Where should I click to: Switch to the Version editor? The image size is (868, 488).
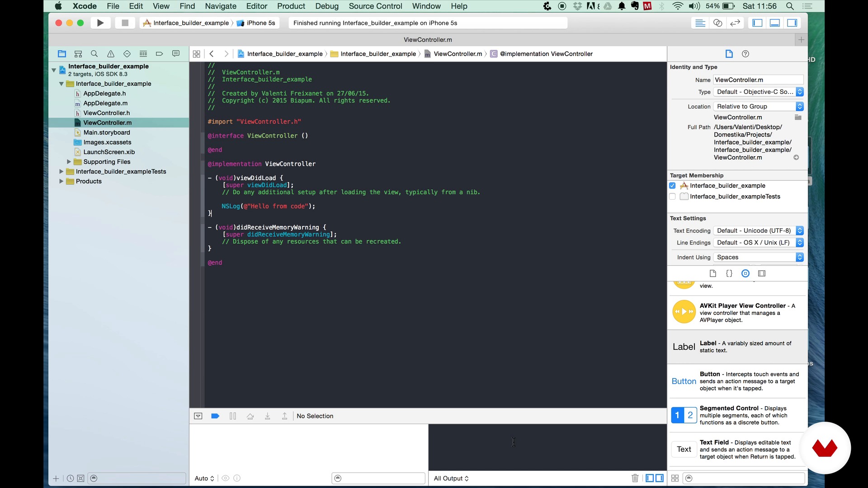pos(735,23)
